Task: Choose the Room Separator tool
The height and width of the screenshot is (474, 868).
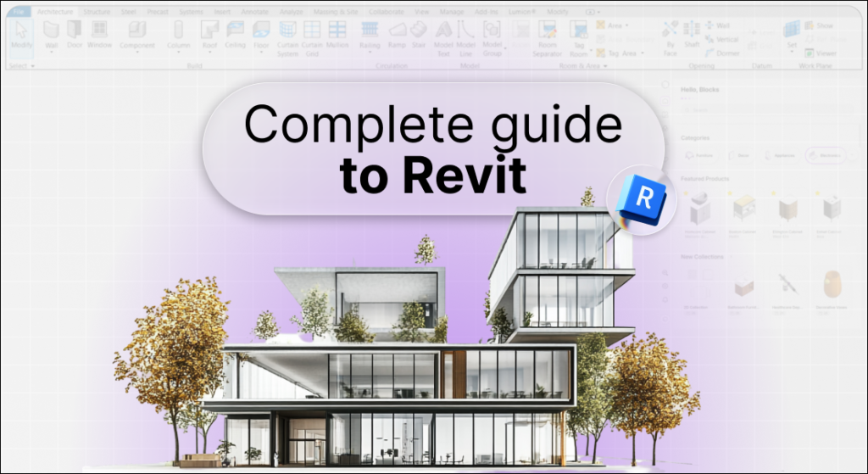Action: 547,39
